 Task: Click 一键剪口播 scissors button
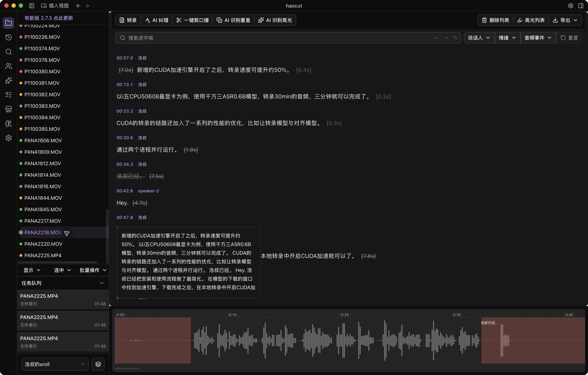192,20
